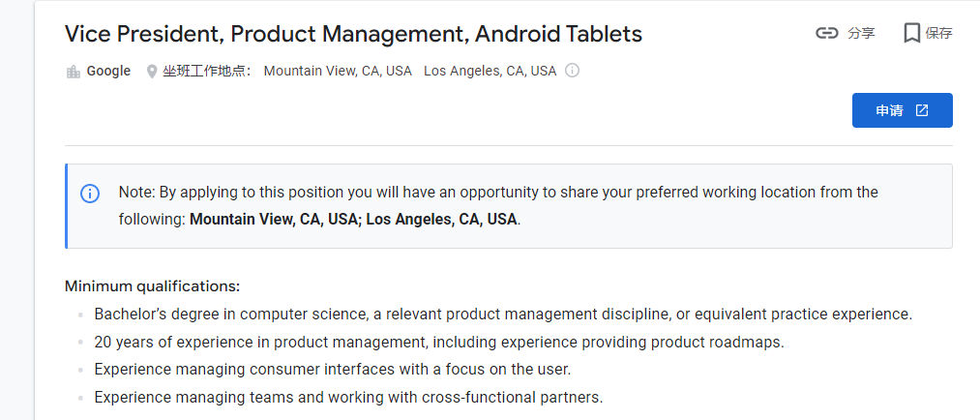The image size is (980, 420).
Task: Click the external-link icon in apply button
Action: point(922,110)
